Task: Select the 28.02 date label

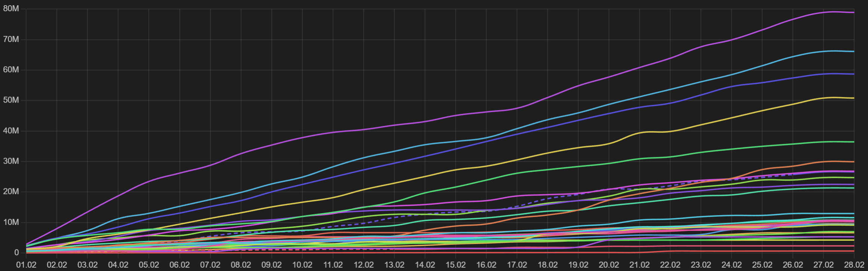Action: pos(854,265)
